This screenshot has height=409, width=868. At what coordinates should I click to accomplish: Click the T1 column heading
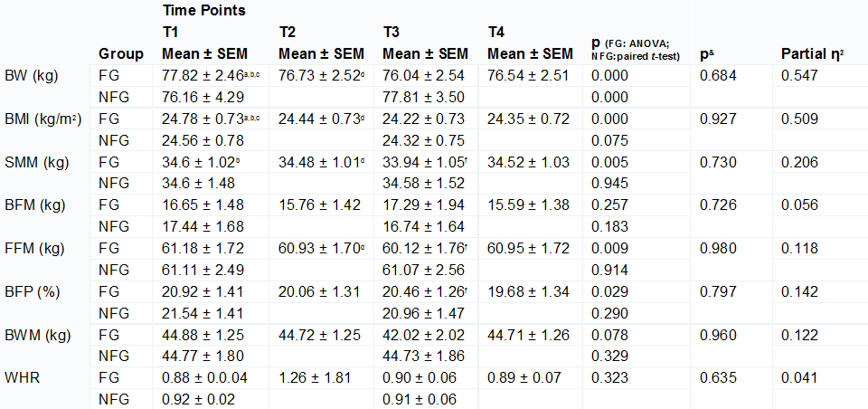(171, 33)
